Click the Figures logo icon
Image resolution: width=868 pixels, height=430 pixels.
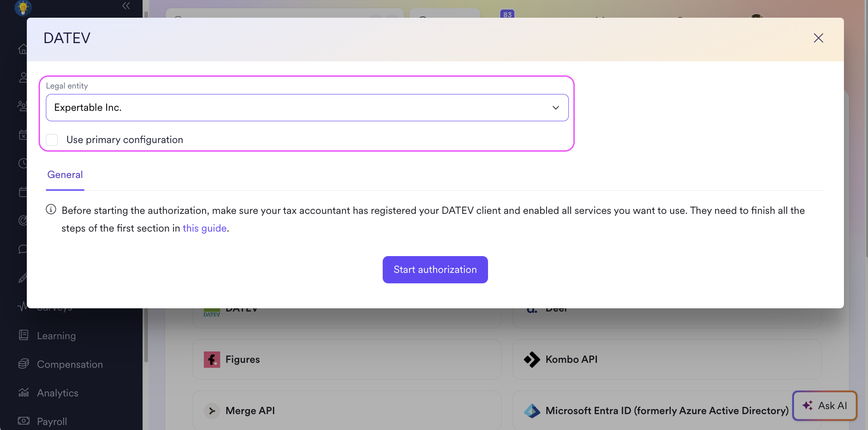click(x=212, y=360)
